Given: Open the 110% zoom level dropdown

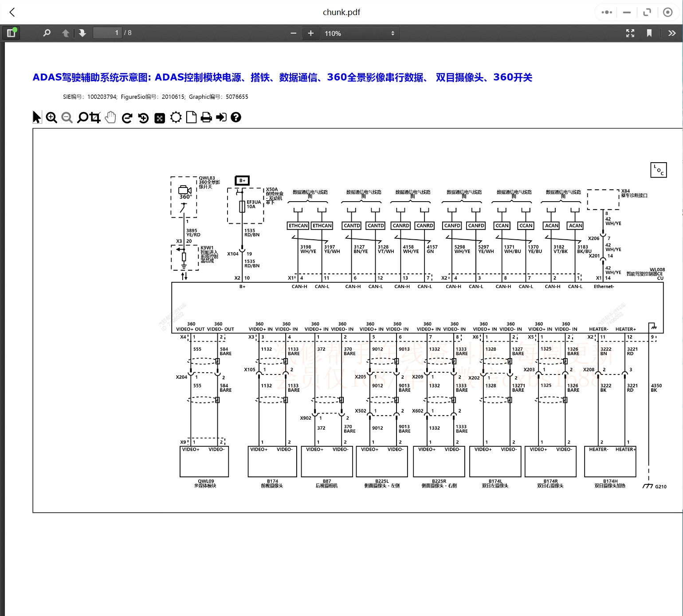Looking at the screenshot, I should (x=360, y=33).
